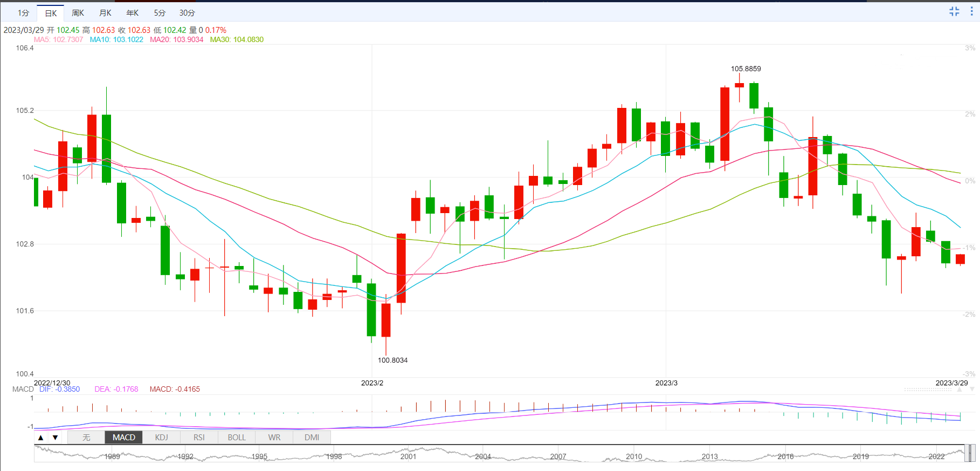980x471 pixels.
Task: Select the DMI indicator button
Action: (312, 438)
